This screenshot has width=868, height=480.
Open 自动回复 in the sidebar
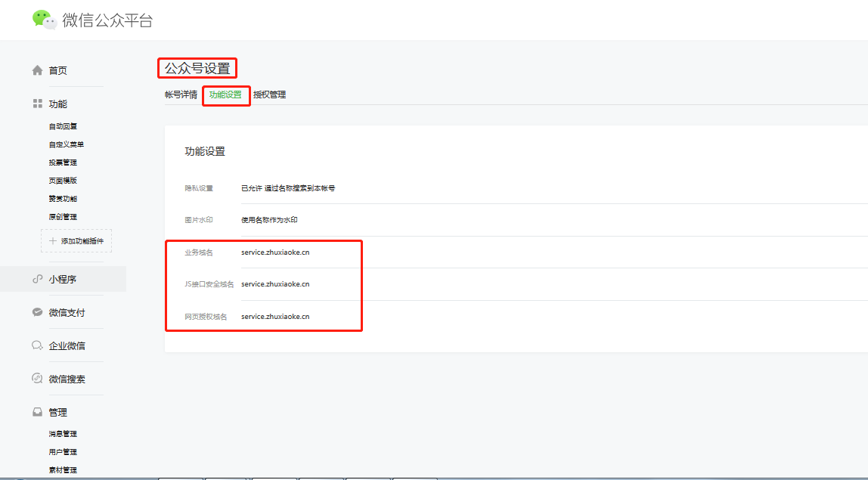pos(62,125)
